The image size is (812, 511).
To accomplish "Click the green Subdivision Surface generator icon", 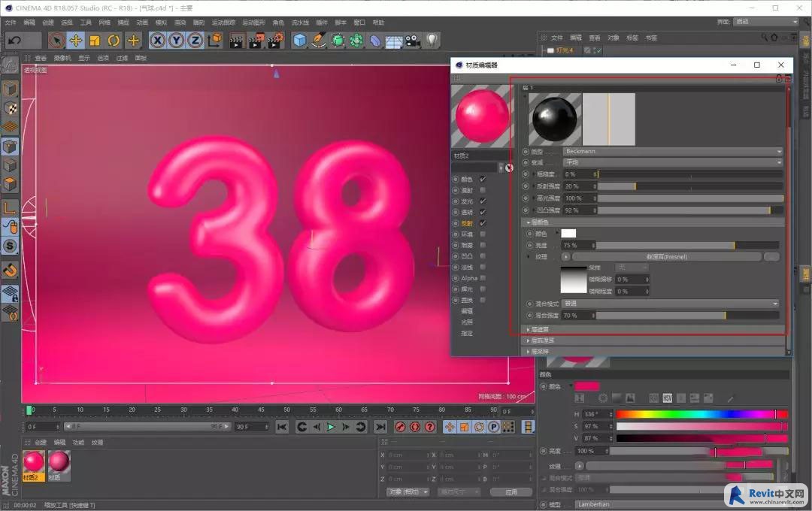I will tap(338, 41).
